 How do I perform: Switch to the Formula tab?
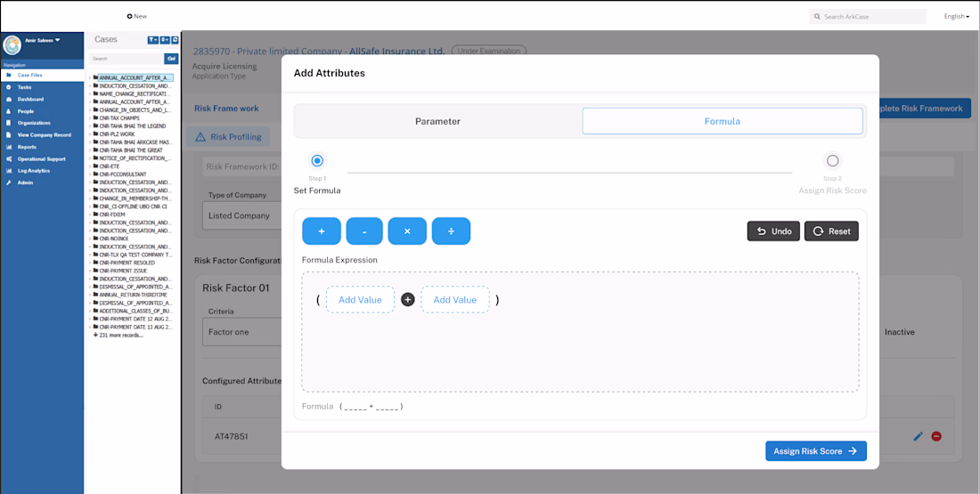pyautogui.click(x=723, y=121)
